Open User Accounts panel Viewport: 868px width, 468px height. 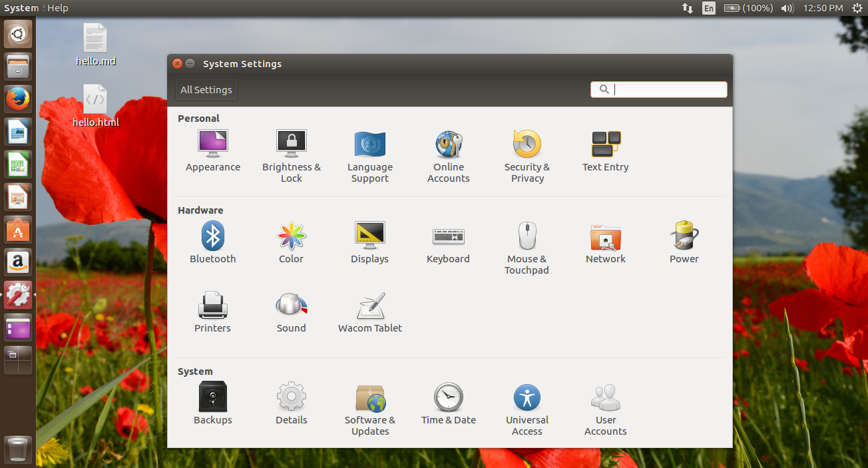pyautogui.click(x=606, y=409)
